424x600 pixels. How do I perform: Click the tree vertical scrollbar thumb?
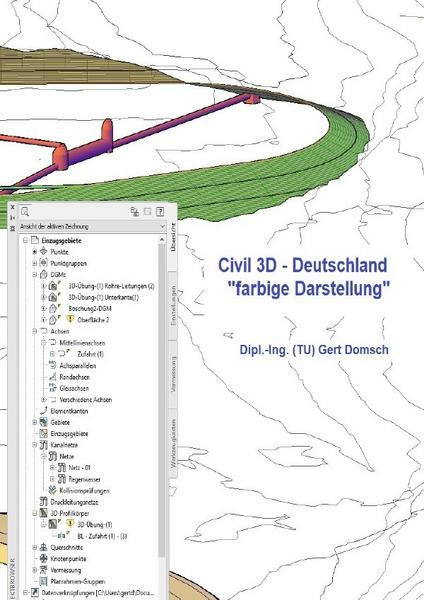[162, 400]
